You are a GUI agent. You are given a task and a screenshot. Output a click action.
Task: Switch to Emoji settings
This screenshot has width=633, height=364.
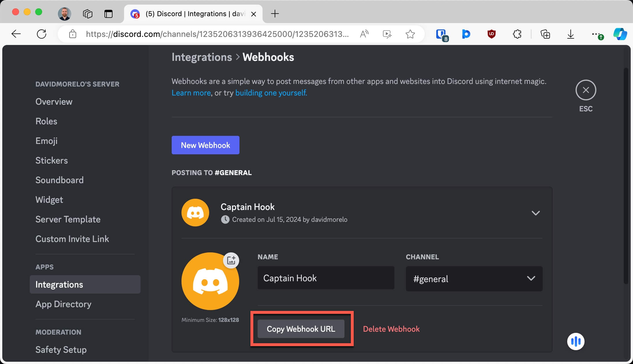tap(46, 141)
